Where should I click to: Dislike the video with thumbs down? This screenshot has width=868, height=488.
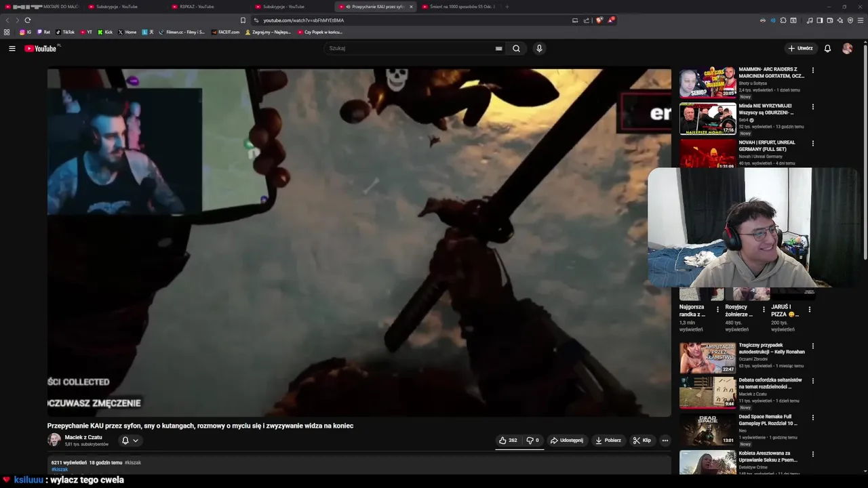point(533,440)
